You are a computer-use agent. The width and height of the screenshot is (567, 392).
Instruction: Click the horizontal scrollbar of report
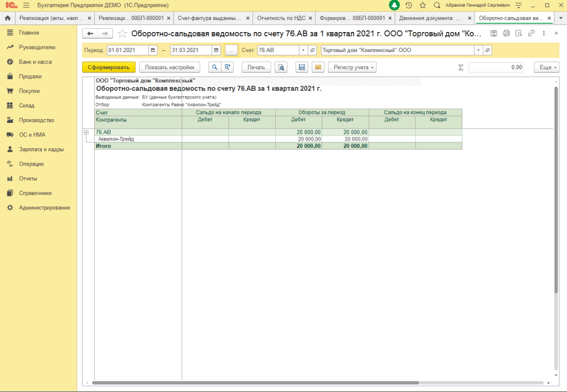click(255, 383)
